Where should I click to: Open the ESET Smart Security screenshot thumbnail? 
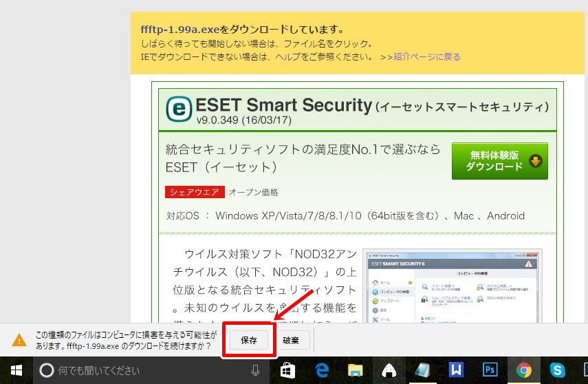point(453,286)
